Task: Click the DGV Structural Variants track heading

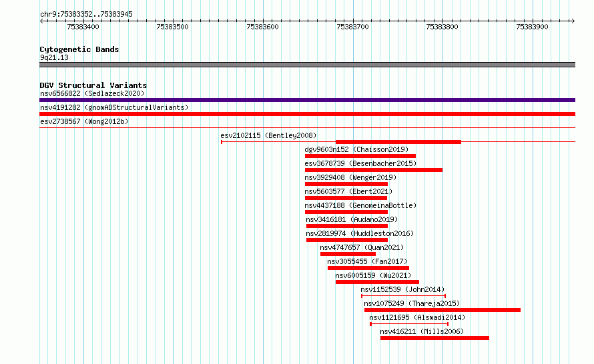Action: [93, 85]
